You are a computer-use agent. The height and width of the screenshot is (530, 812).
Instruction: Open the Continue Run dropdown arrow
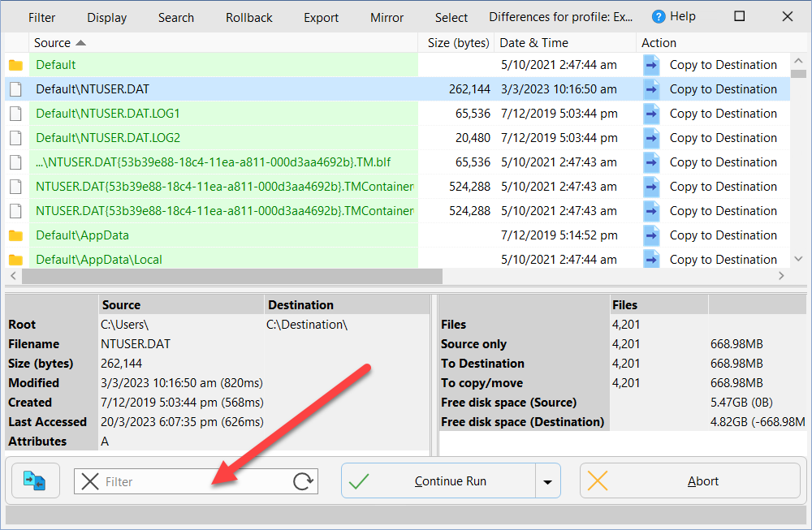point(548,481)
